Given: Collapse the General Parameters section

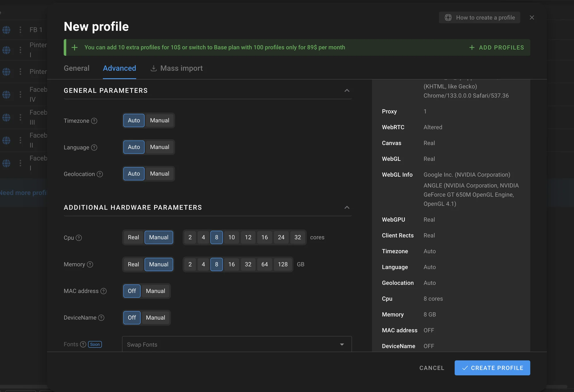Looking at the screenshot, I should [x=347, y=91].
